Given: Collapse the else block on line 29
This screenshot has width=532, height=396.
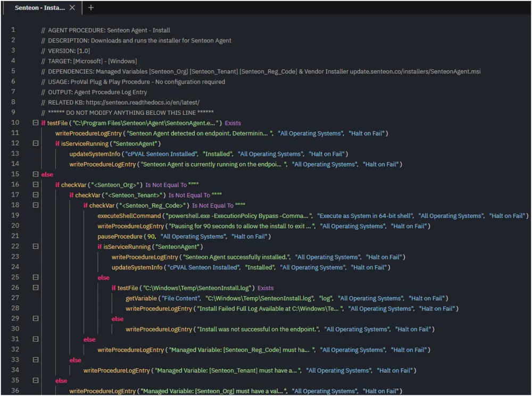Looking at the screenshot, I should coord(35,319).
